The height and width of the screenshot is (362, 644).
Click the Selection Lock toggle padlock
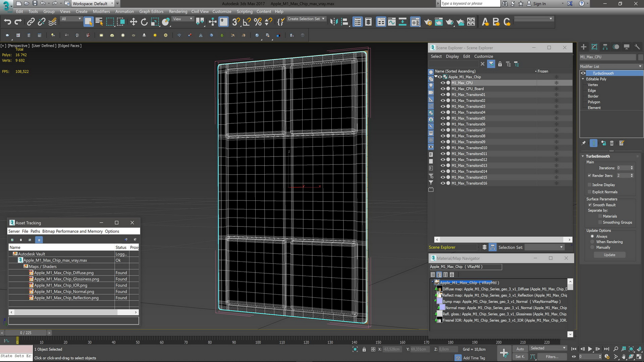[x=364, y=349]
